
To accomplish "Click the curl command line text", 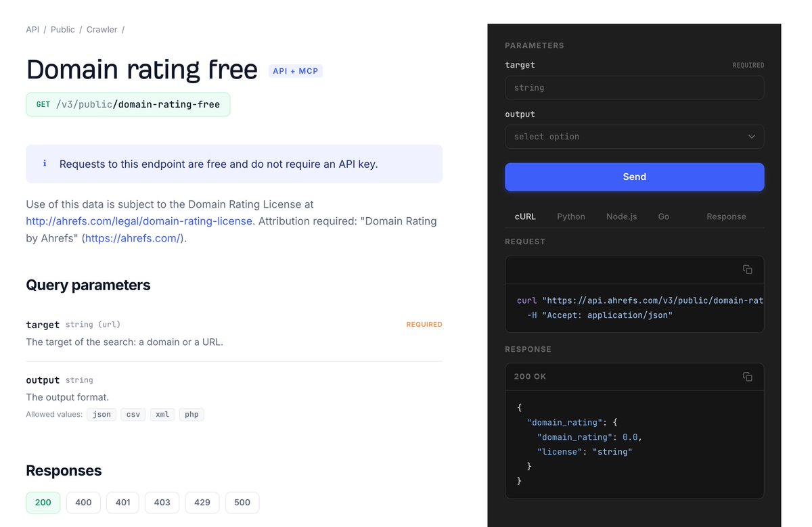I will 639,300.
